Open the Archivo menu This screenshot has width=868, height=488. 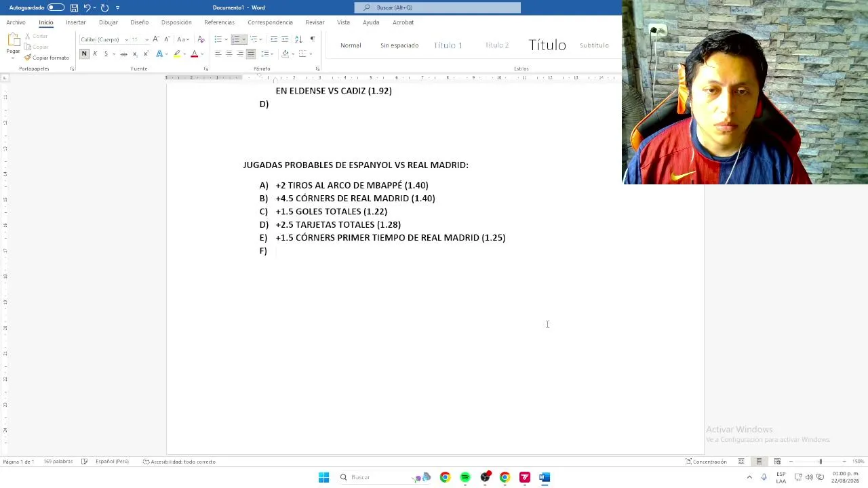click(x=16, y=22)
